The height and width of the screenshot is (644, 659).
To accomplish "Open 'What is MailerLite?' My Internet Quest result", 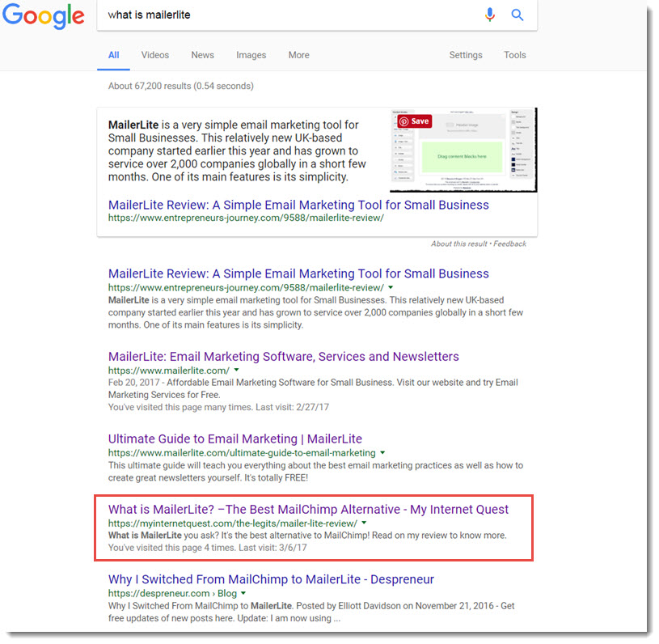I will pos(308,510).
